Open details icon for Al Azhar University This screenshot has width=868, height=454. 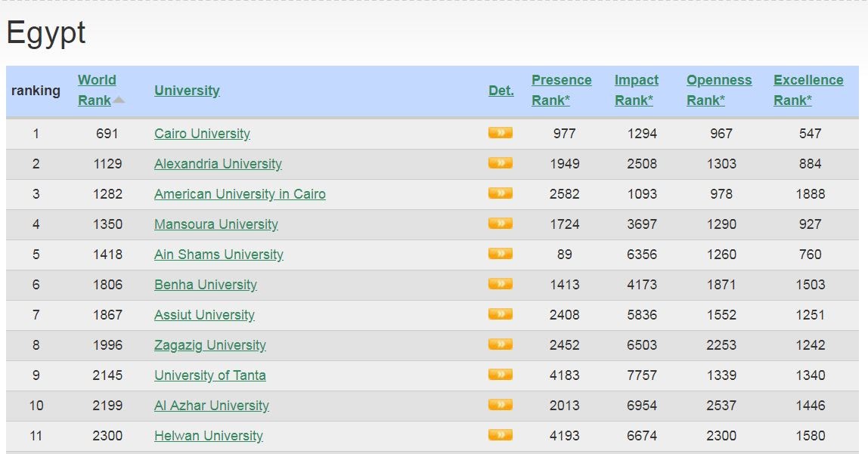tap(500, 405)
